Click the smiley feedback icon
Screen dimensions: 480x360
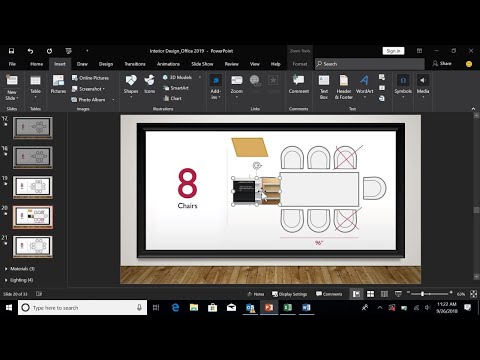(469, 64)
